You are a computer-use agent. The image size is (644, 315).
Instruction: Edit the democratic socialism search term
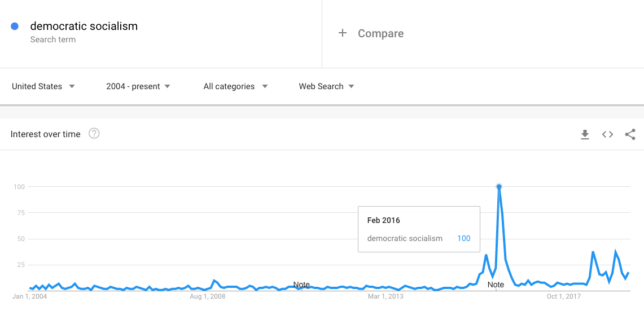(84, 26)
